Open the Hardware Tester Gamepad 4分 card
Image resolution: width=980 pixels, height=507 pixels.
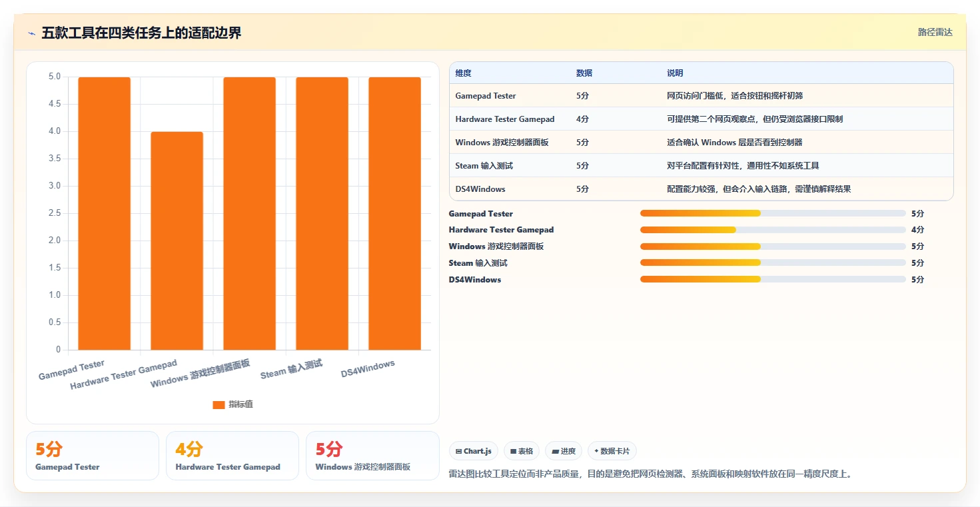coord(233,456)
